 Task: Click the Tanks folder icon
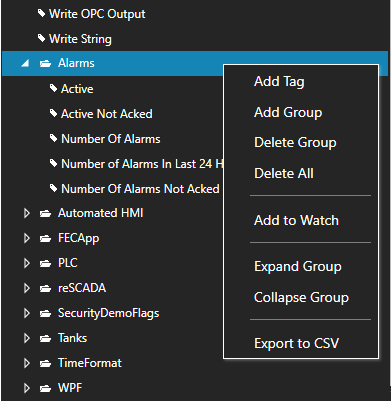(x=45, y=338)
